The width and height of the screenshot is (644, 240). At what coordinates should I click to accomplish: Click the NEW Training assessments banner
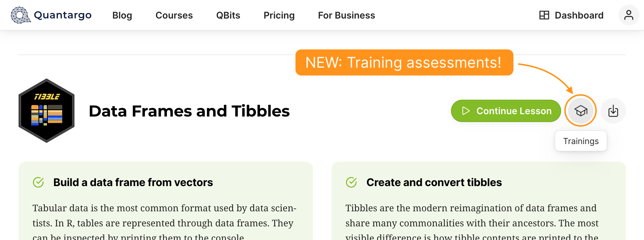(404, 62)
